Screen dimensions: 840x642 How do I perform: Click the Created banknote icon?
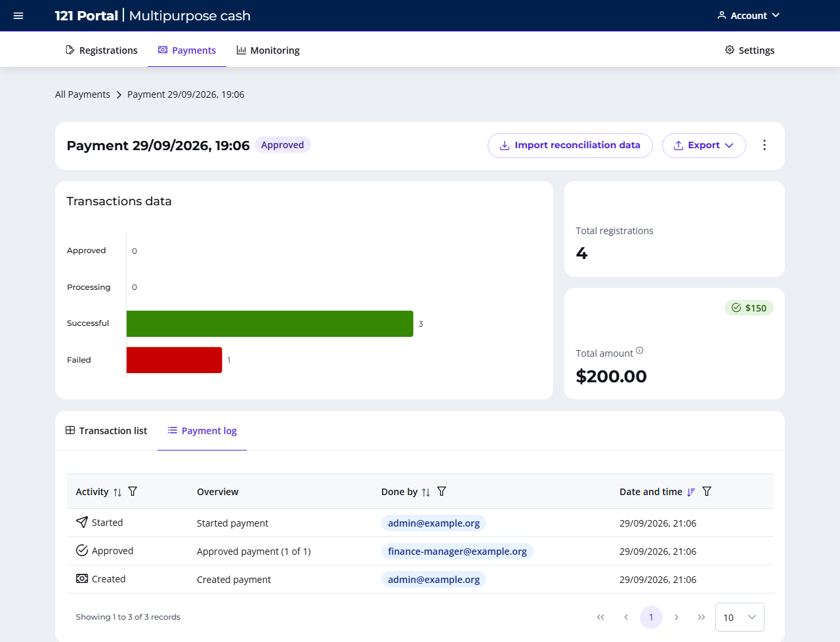82,578
